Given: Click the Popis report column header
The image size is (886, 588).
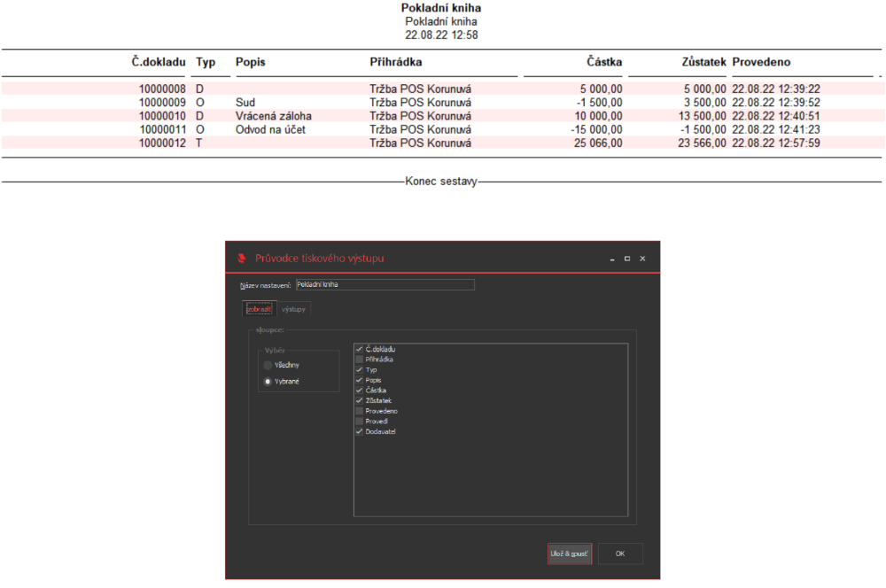Looking at the screenshot, I should coord(251,62).
